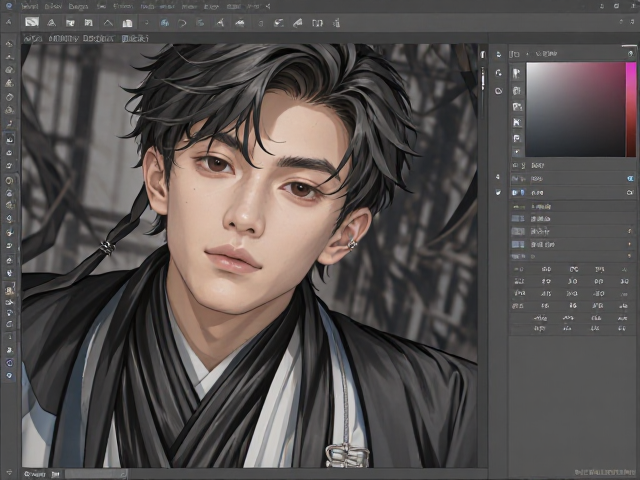This screenshot has height=480, width=640.
Task: Click the triangle outline icon in the options bar
Action: [51, 23]
